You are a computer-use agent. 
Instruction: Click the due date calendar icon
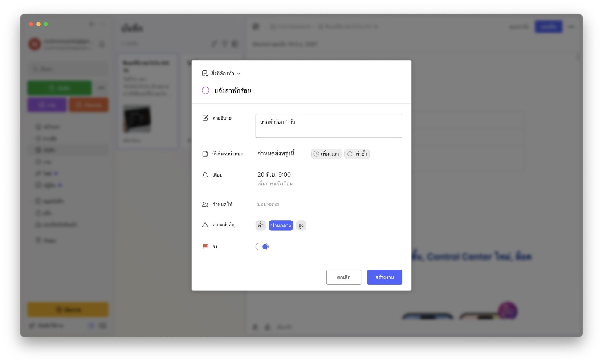tap(205, 154)
